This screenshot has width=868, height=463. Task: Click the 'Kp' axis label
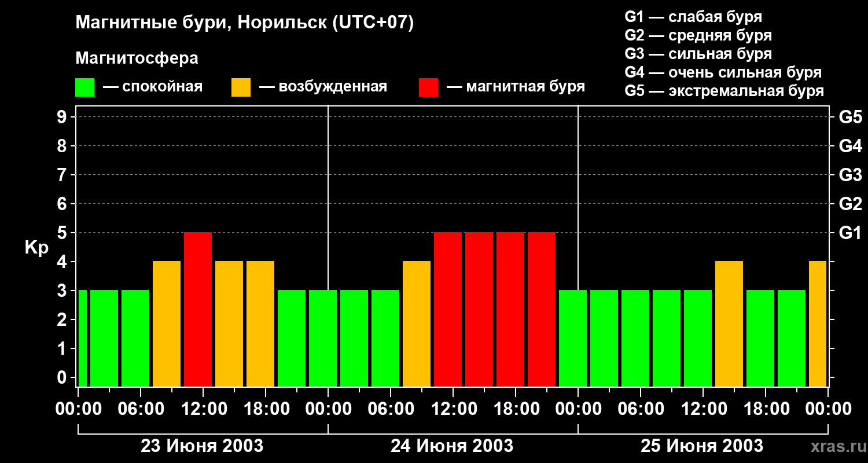36,248
